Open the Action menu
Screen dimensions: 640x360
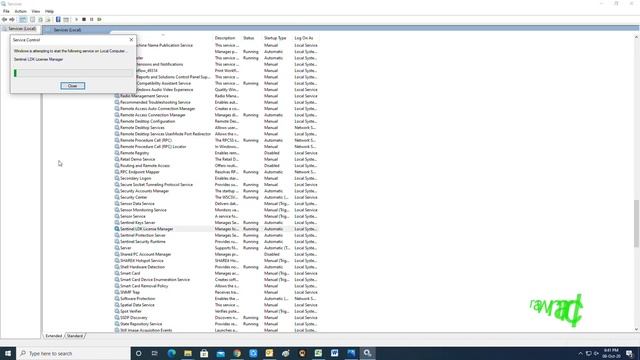point(20,11)
